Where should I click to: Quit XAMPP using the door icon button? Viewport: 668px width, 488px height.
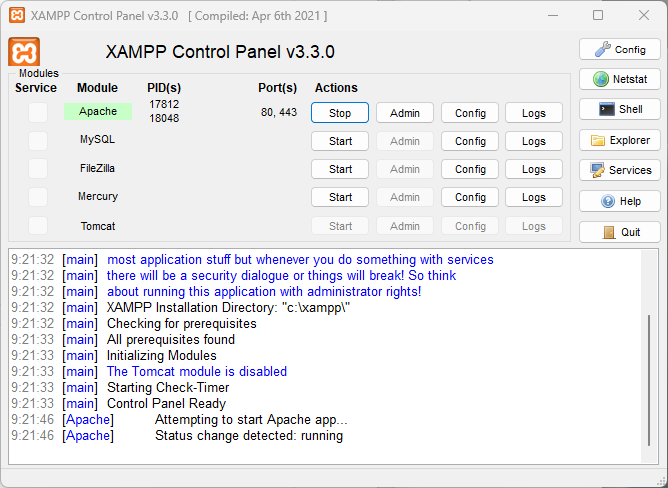(x=619, y=232)
